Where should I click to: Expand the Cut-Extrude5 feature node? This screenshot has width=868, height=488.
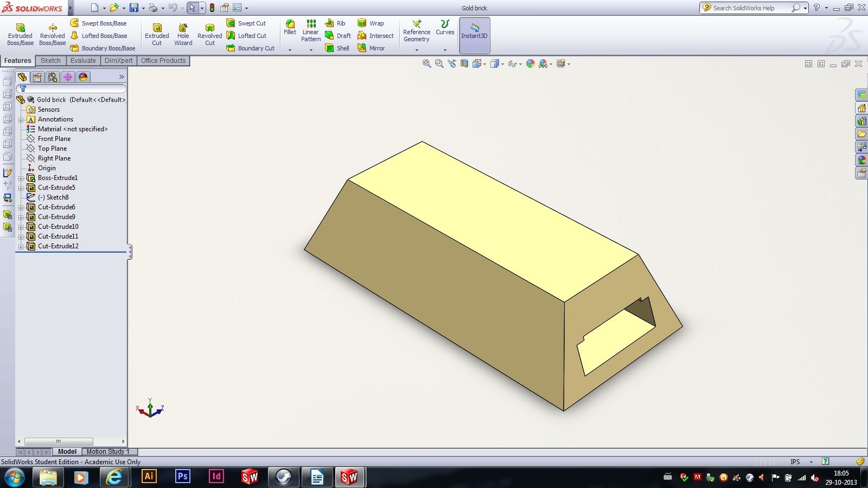click(x=21, y=187)
